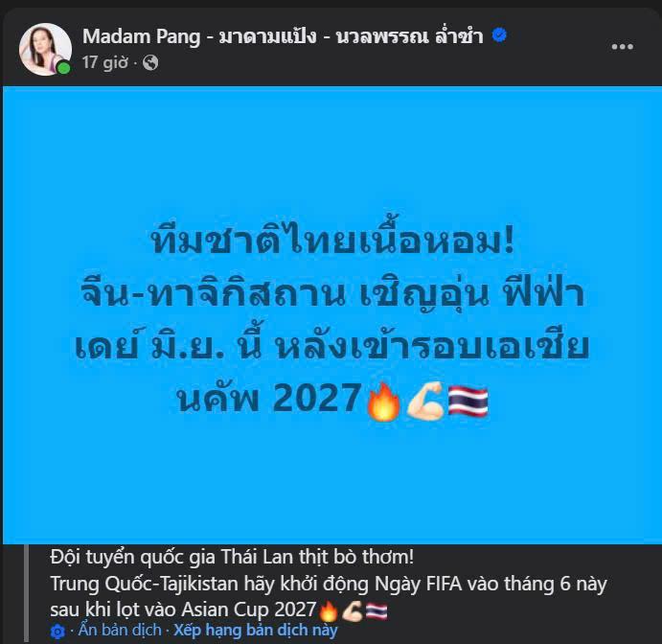Open the Madam Pang page name link
Viewport: 662px width, 644px height.
click(x=283, y=36)
